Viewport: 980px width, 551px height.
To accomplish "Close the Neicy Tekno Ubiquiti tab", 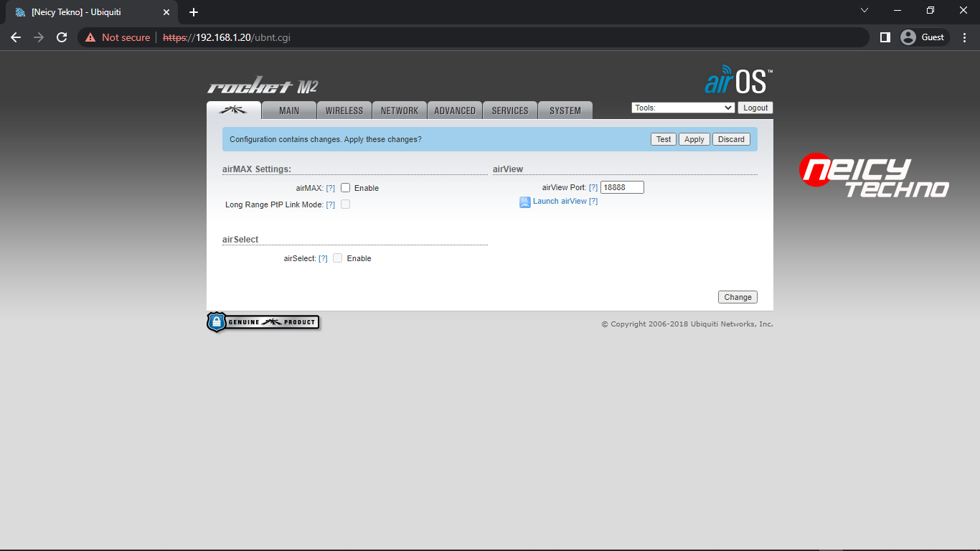I will (166, 12).
